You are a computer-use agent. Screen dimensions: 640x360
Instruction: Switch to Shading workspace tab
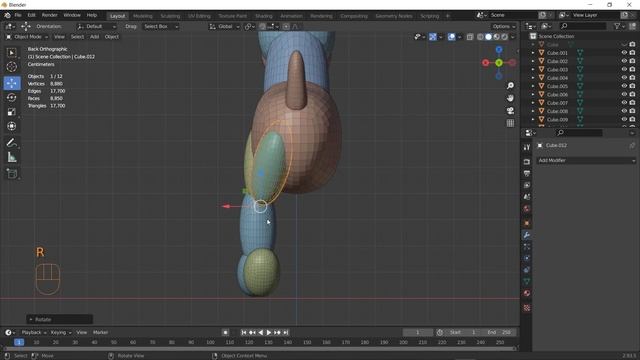point(264,16)
